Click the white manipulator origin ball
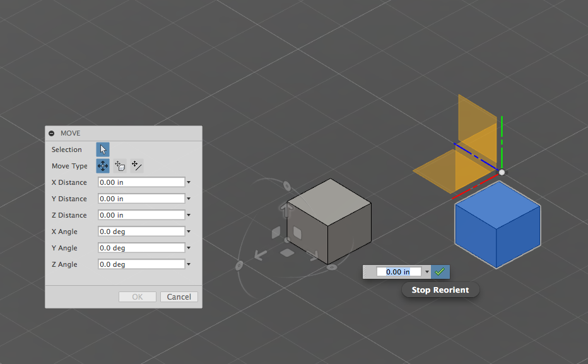 (x=502, y=171)
